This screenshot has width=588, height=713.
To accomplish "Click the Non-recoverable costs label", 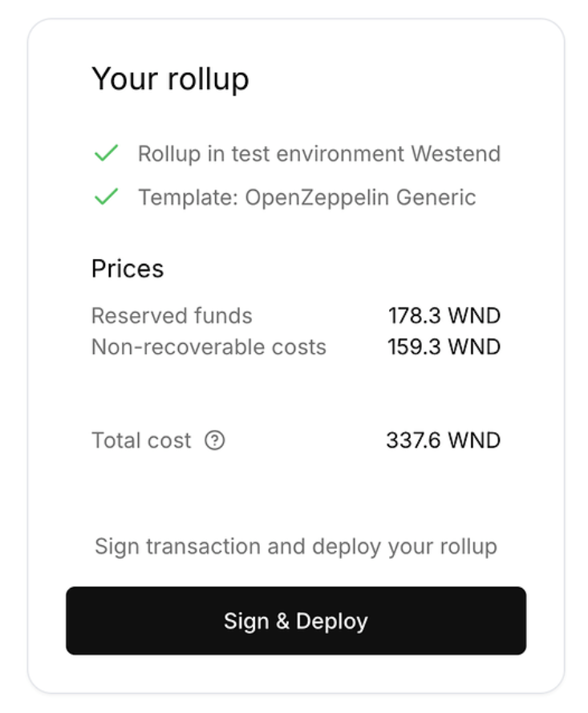I will tap(209, 347).
